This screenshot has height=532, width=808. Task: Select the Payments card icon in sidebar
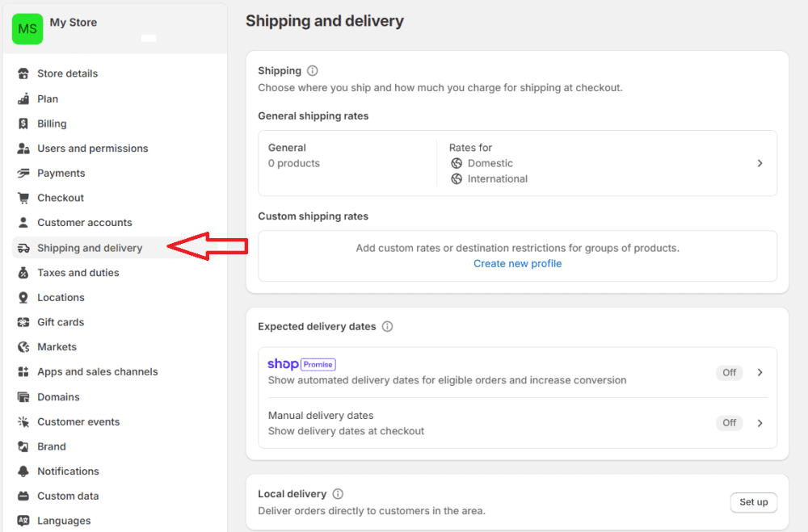click(23, 173)
